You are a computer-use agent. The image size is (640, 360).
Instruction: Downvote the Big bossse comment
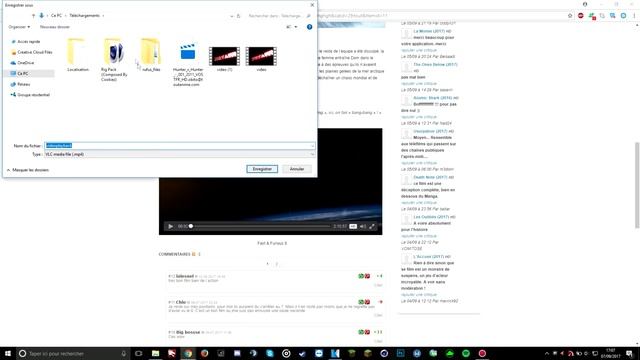367,332
